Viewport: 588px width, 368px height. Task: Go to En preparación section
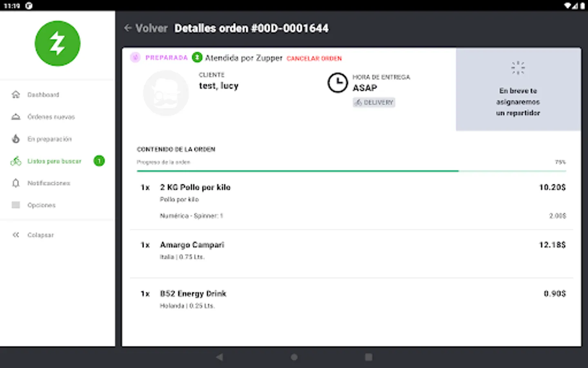[x=49, y=139]
